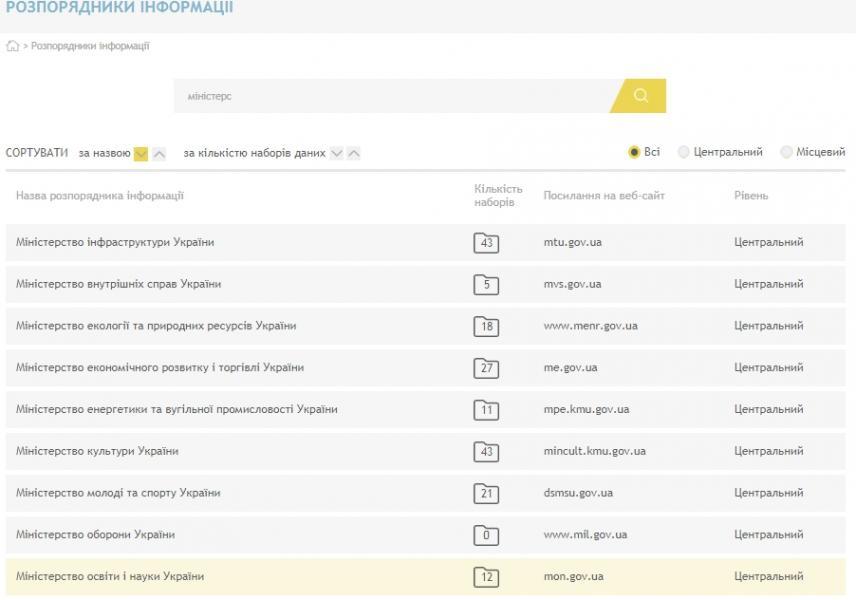Open Міністерство освіти і науки України
Viewport: 856px width, 600px height.
pyautogui.click(x=110, y=576)
